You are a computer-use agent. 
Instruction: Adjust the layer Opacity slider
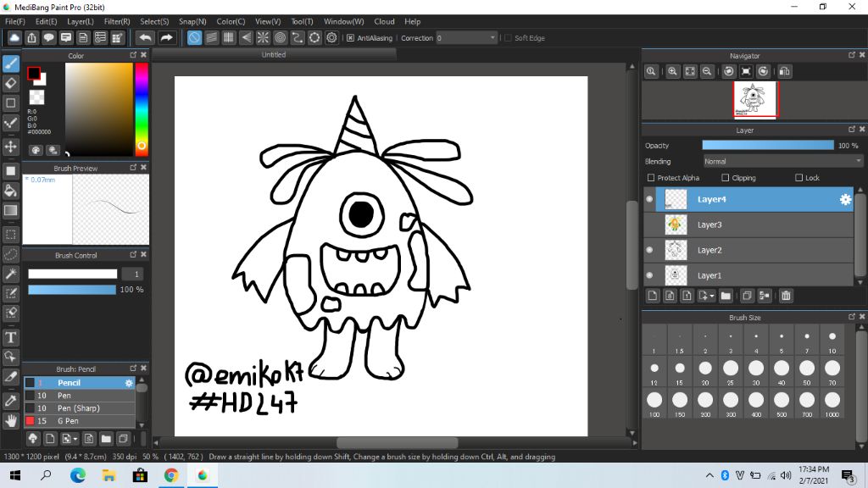pyautogui.click(x=768, y=145)
